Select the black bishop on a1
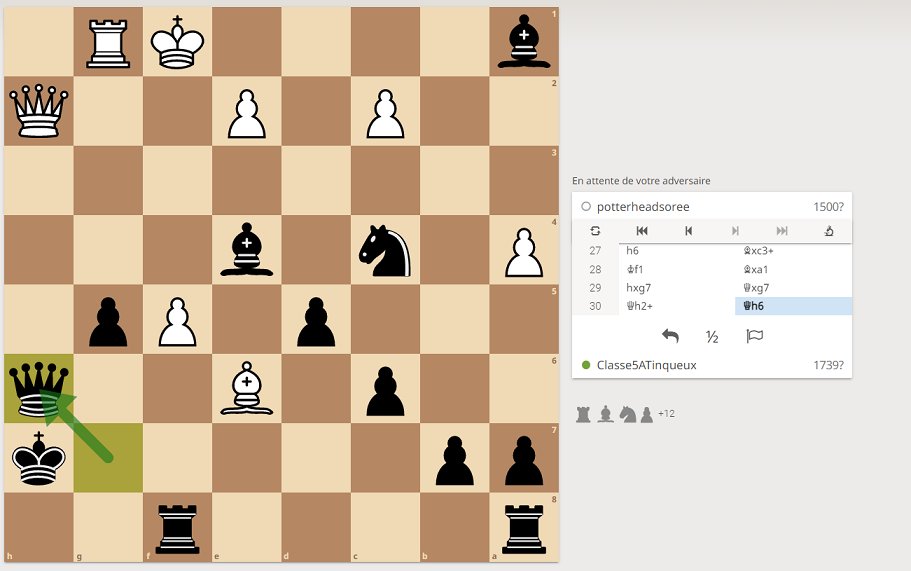Screen dimensions: 911x571 click(x=524, y=42)
